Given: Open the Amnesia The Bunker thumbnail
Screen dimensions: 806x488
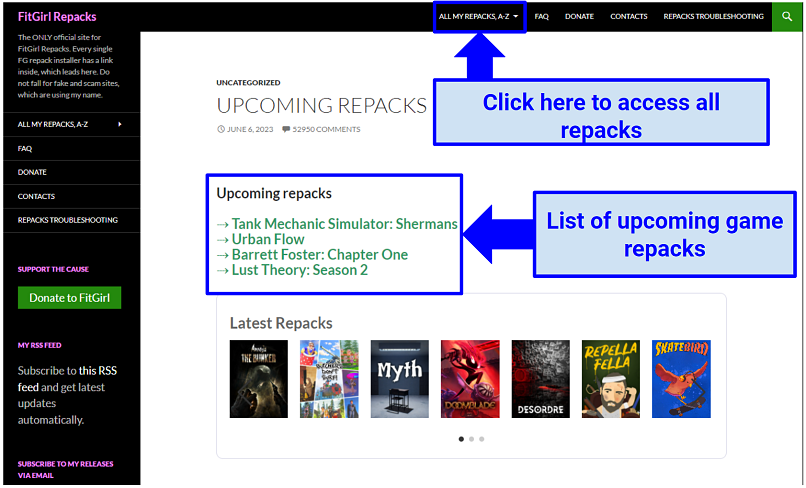Looking at the screenshot, I should [259, 379].
